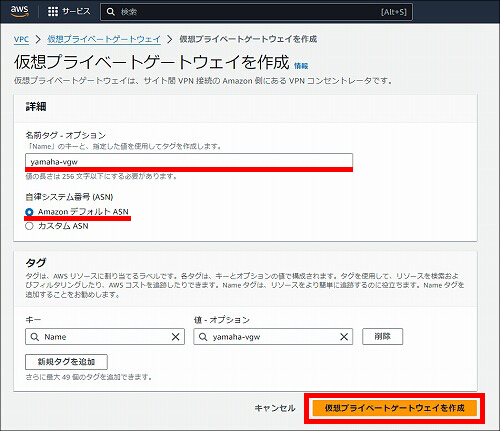Screen dimensions: 500x431
Task: Remove the tag using the 削除 button
Action: 382,336
